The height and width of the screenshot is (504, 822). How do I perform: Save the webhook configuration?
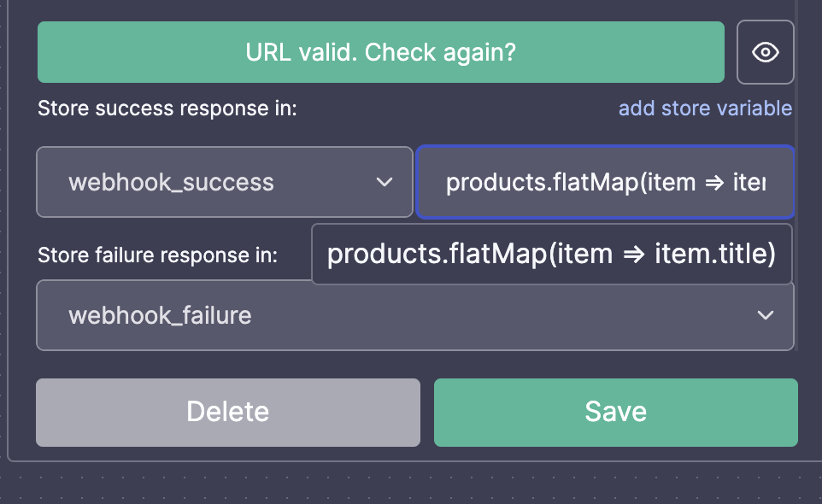click(x=616, y=413)
